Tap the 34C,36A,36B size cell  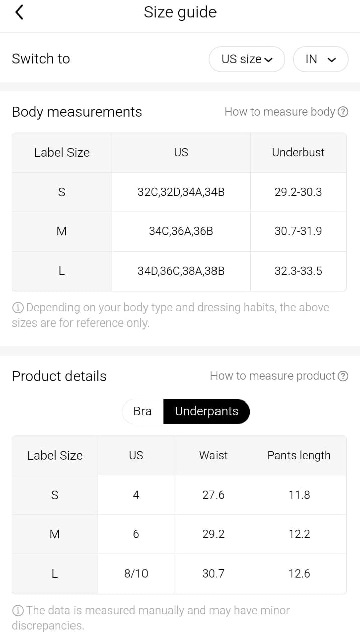181,231
